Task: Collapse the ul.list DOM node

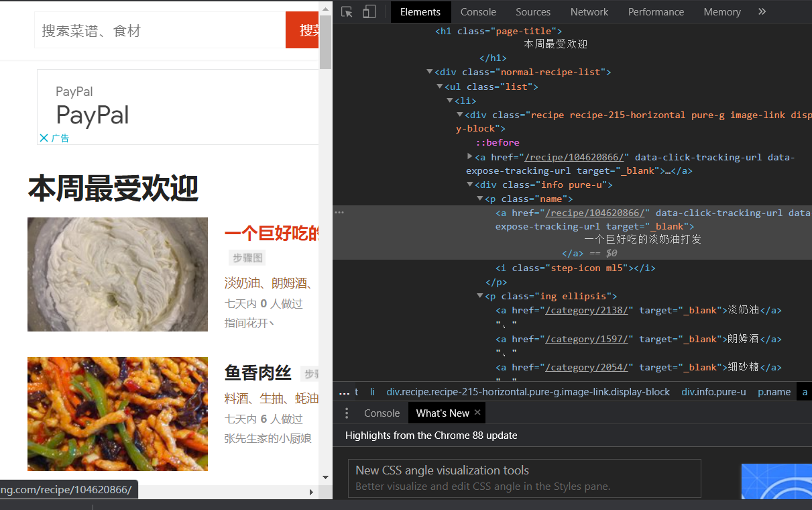Action: (x=439, y=86)
